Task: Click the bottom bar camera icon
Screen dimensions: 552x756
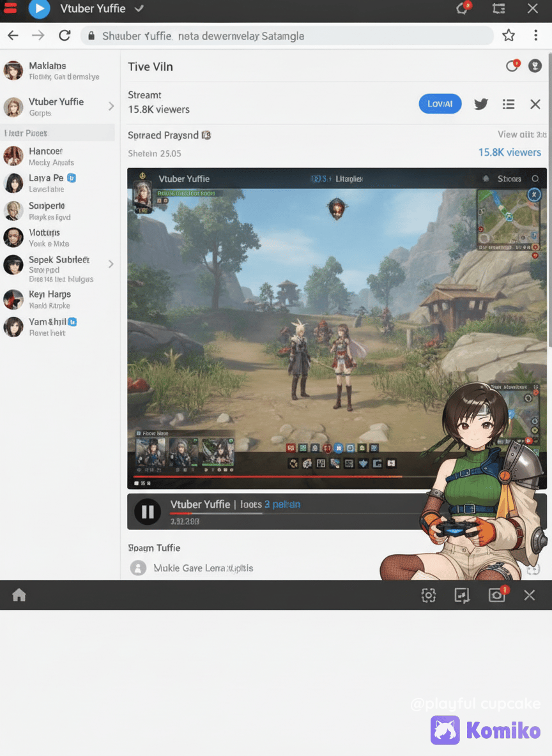Action: (497, 594)
